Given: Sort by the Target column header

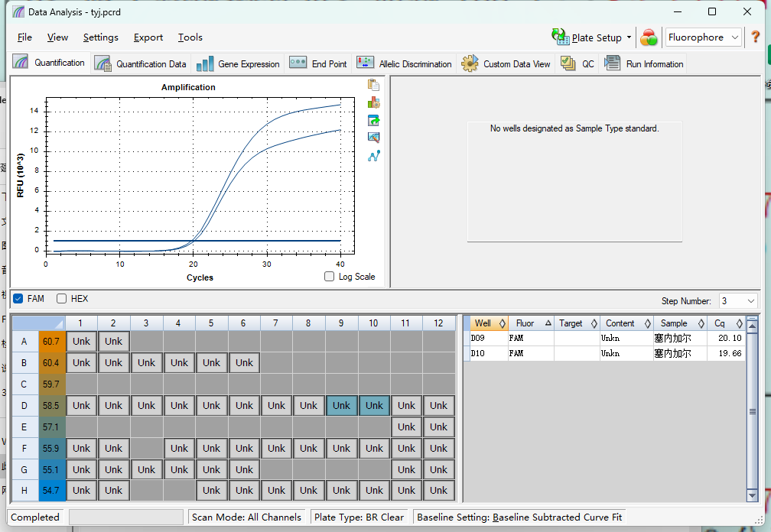Looking at the screenshot, I should [x=577, y=323].
